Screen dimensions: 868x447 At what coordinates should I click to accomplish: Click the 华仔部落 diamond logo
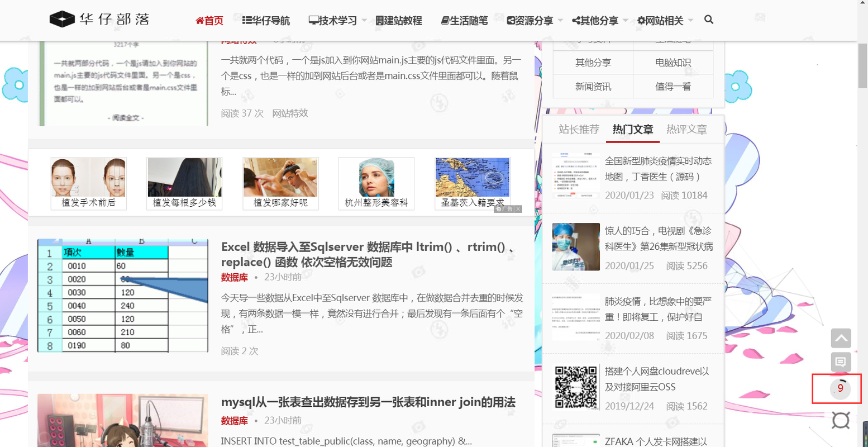tap(61, 18)
